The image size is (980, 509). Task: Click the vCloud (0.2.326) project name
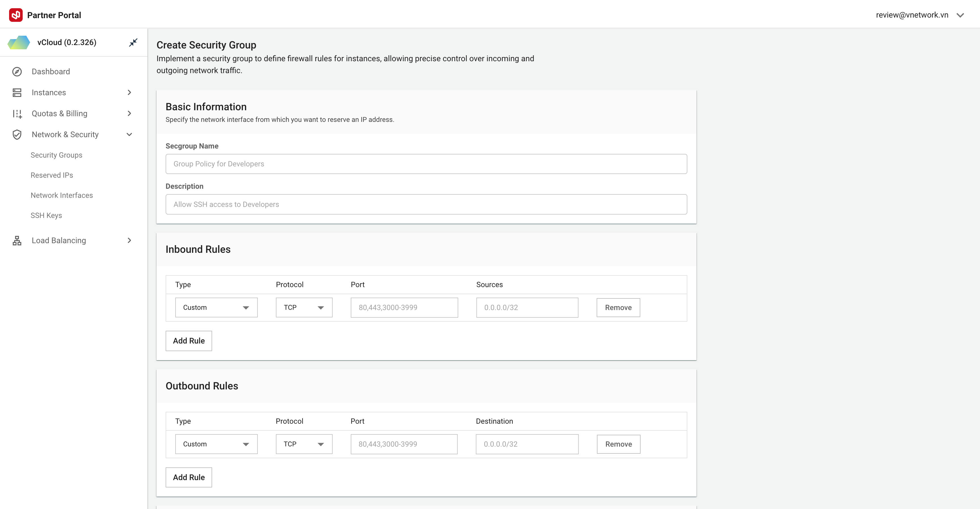pyautogui.click(x=67, y=42)
